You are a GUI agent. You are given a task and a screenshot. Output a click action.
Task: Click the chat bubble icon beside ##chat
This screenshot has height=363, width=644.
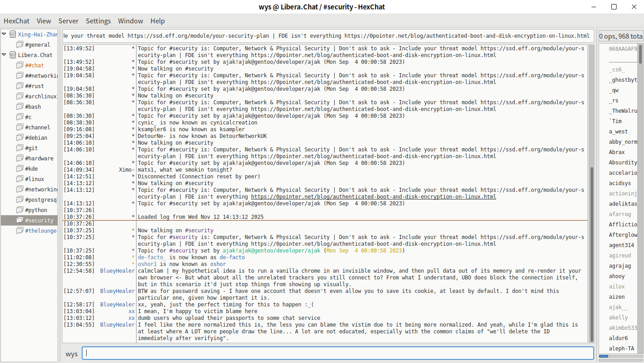[x=19, y=66]
